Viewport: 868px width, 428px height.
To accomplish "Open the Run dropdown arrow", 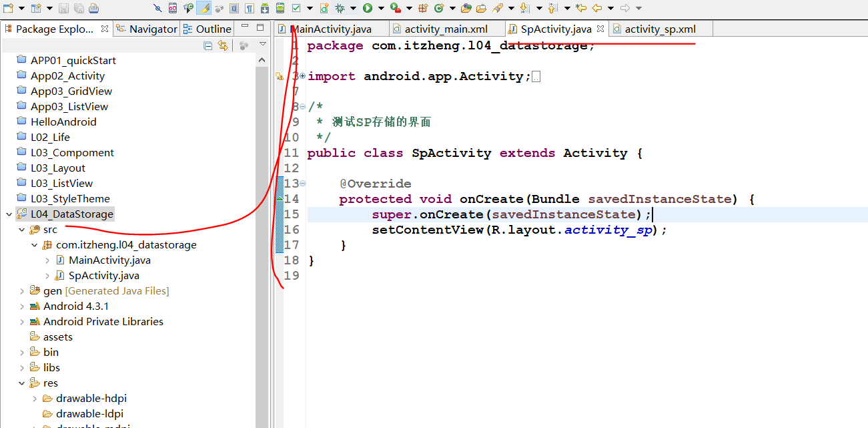I will [381, 8].
